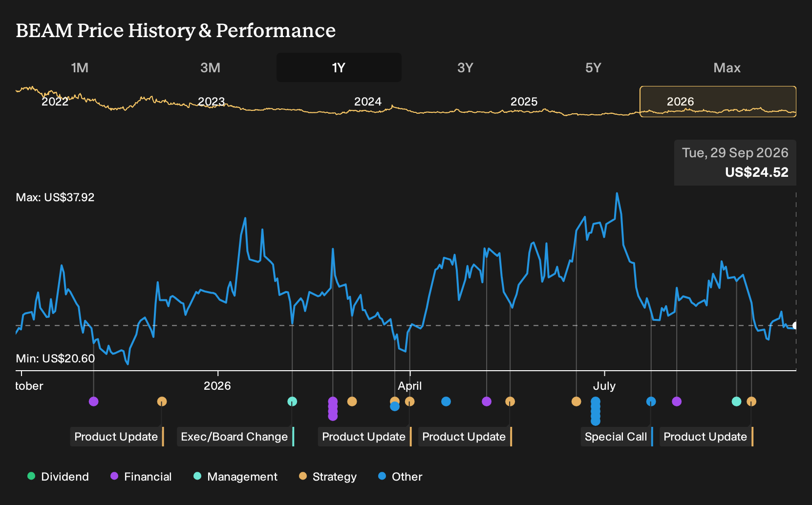
Task: Click the US$24.52 price in the tooltip
Action: point(757,172)
